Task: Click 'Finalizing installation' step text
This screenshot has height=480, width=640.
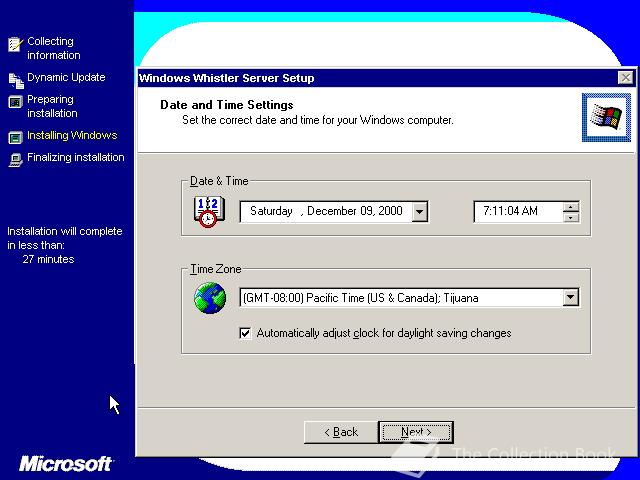Action: click(76, 158)
